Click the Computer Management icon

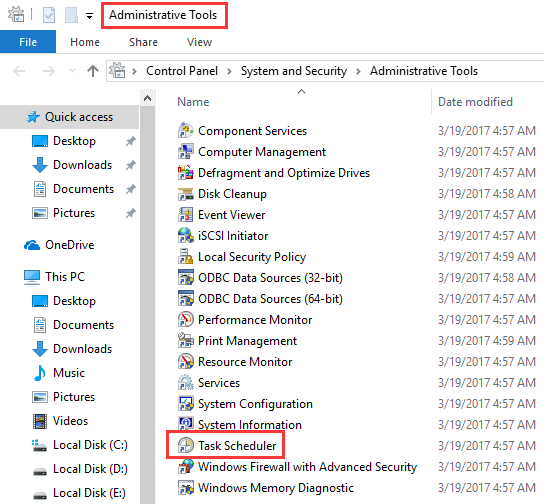pyautogui.click(x=186, y=152)
